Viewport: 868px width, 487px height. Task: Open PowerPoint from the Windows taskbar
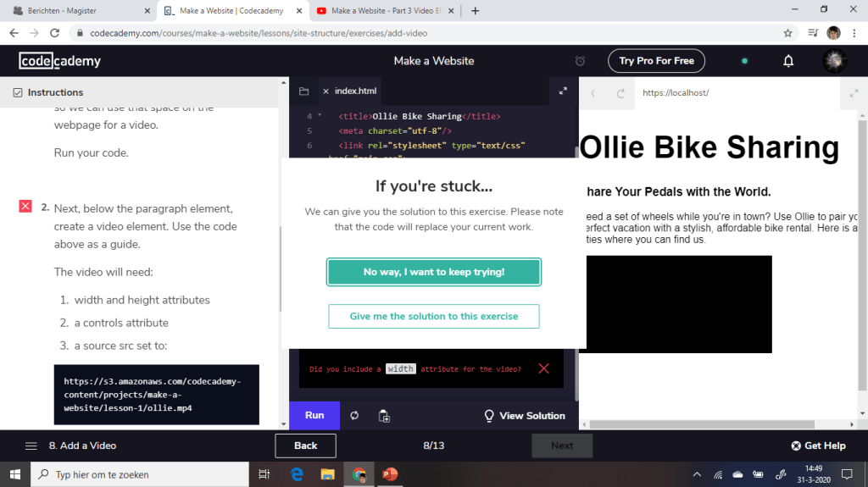pos(389,474)
